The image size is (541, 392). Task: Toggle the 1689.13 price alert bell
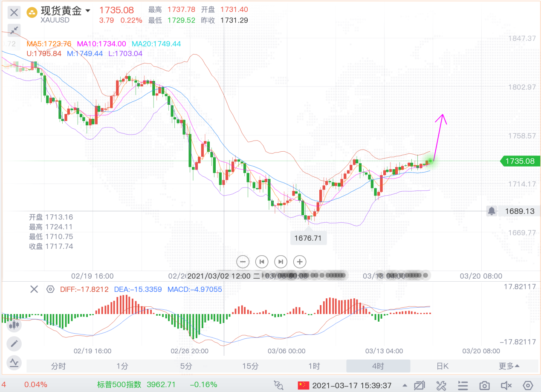(x=492, y=211)
